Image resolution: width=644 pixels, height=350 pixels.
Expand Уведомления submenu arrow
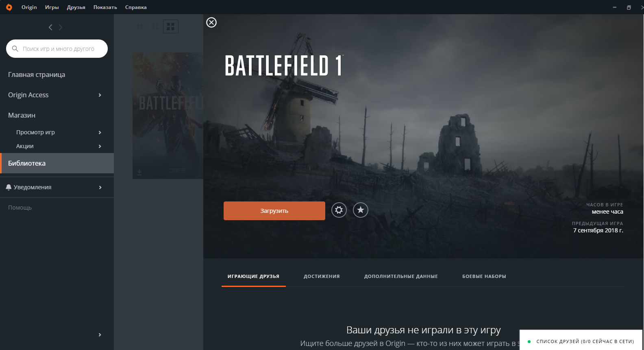100,187
